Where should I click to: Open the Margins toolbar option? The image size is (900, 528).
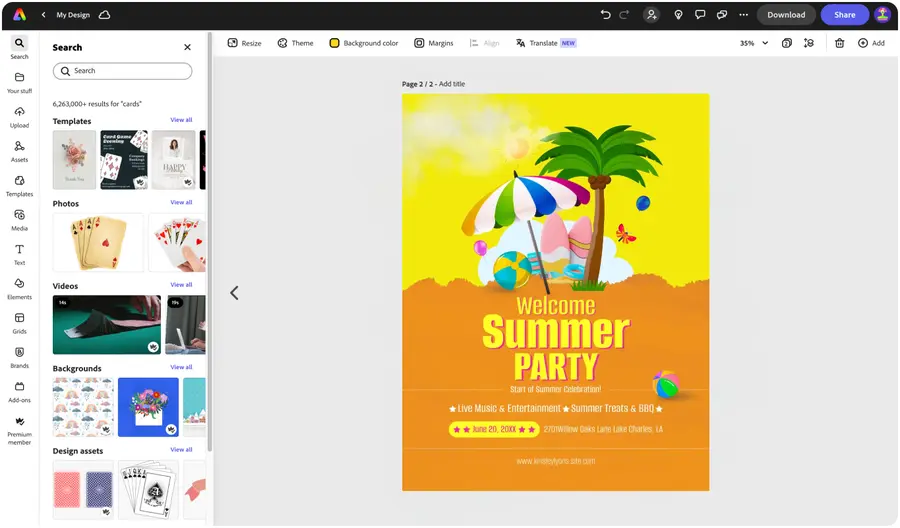[x=434, y=43]
